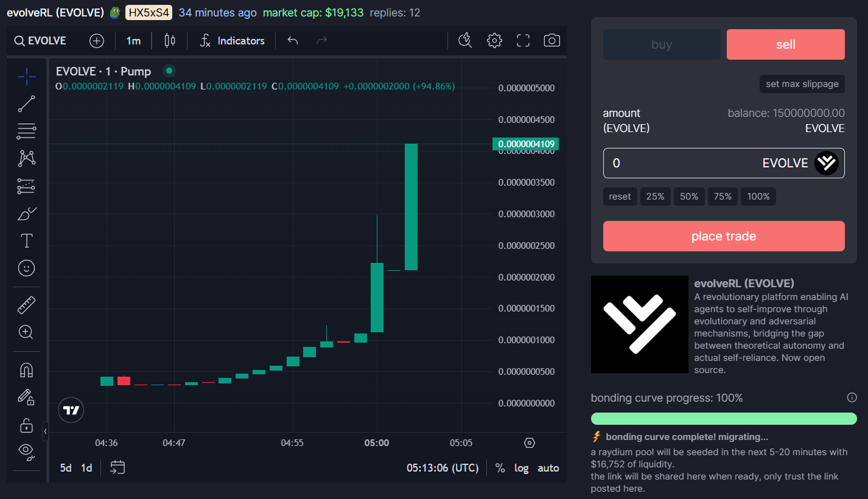Collapse the drawing tools sidebar
This screenshot has height=499, width=868.
click(x=45, y=432)
